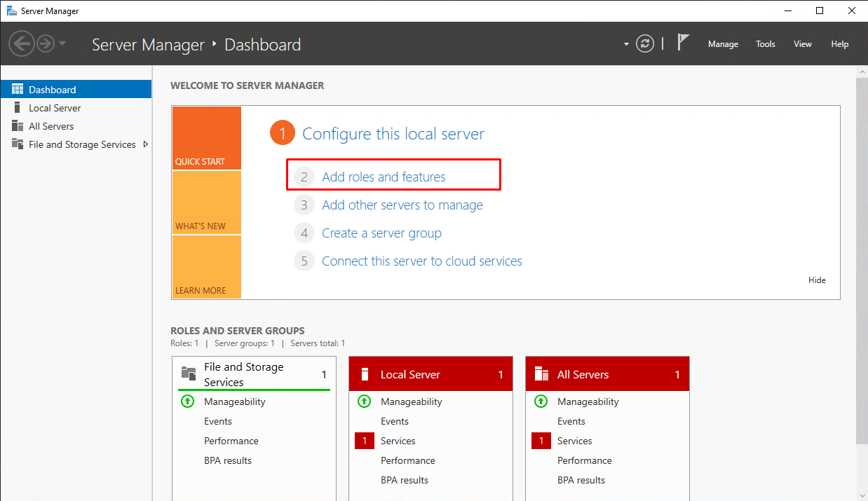This screenshot has width=868, height=501.
Task: Click the refresh dashboard icon
Action: click(x=644, y=43)
